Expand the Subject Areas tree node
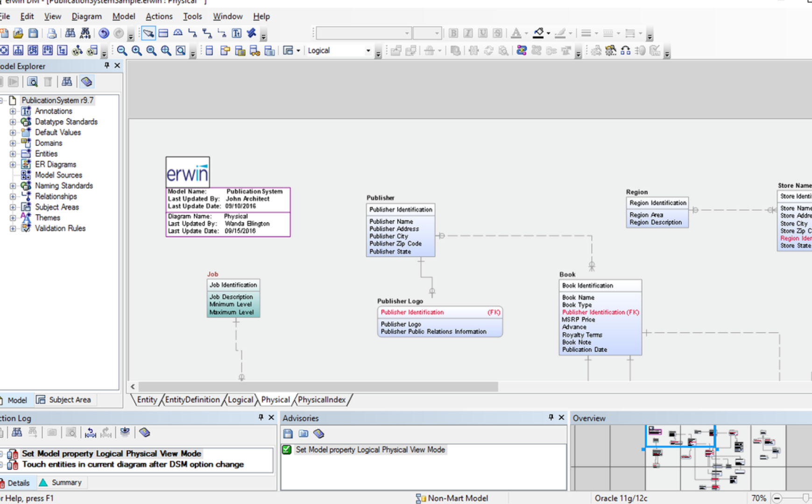The height and width of the screenshot is (504, 812). (13, 207)
